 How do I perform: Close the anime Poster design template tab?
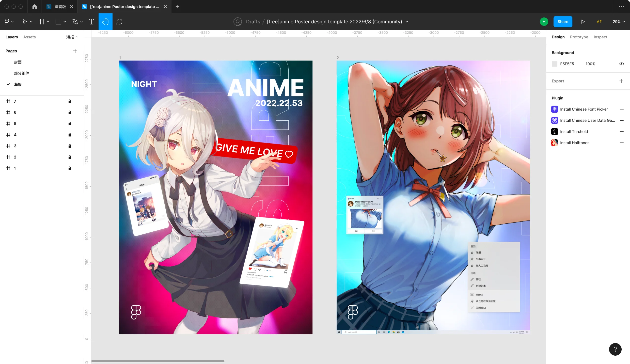165,7
